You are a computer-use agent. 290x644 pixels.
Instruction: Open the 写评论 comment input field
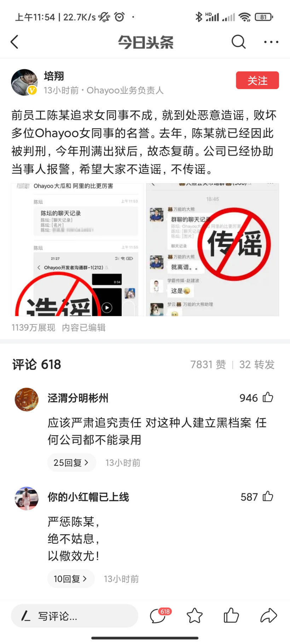coord(75,616)
